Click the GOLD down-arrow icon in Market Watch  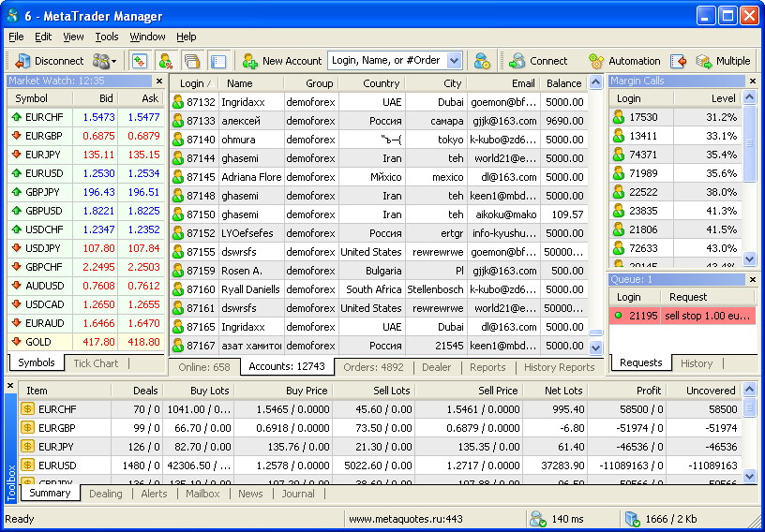point(17,341)
